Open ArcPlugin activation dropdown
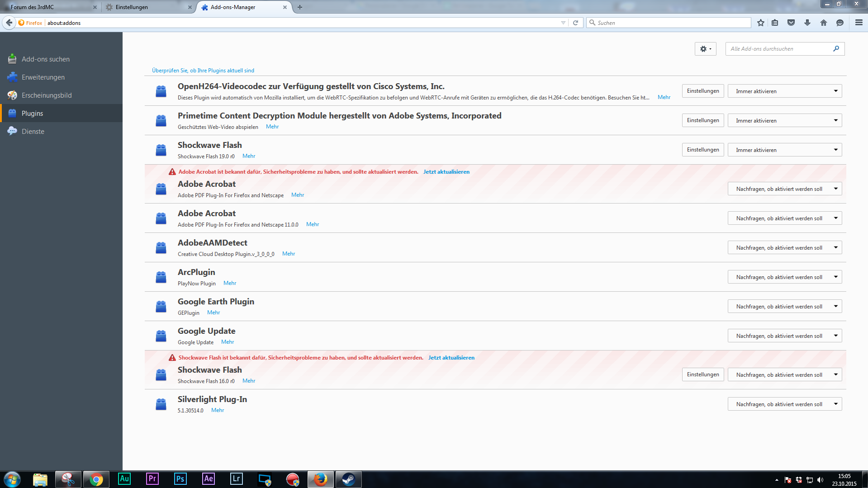Image resolution: width=868 pixels, height=488 pixels. 785,277
